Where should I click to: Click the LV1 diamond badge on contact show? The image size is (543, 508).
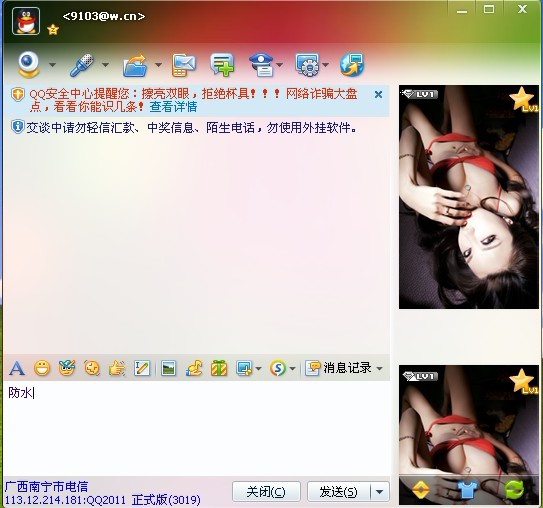[420, 94]
